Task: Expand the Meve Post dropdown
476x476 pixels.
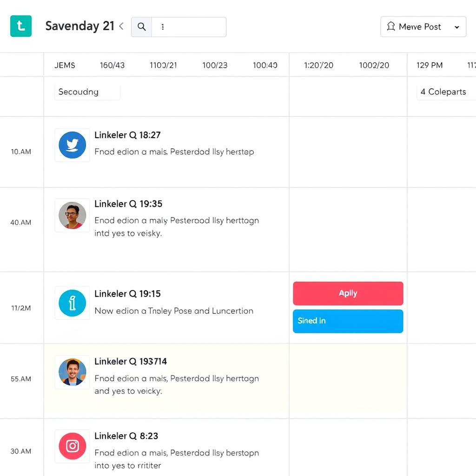Action: (x=456, y=27)
